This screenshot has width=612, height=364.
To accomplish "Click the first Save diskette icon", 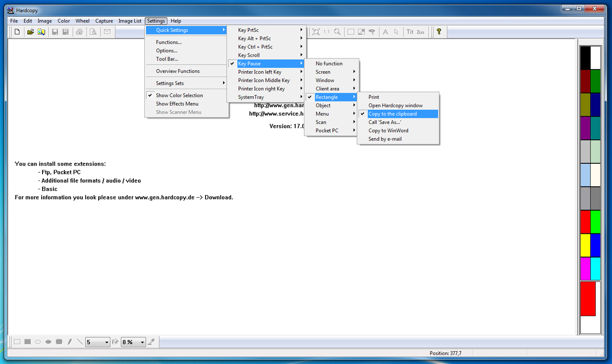I will pos(55,32).
